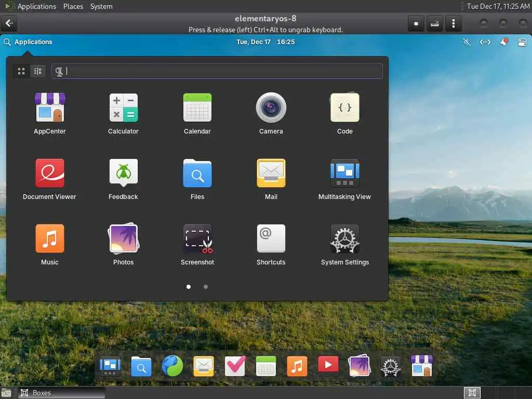Viewport: 532px width, 399px height.
Task: Switch launcher to grid view
Action: (21, 71)
